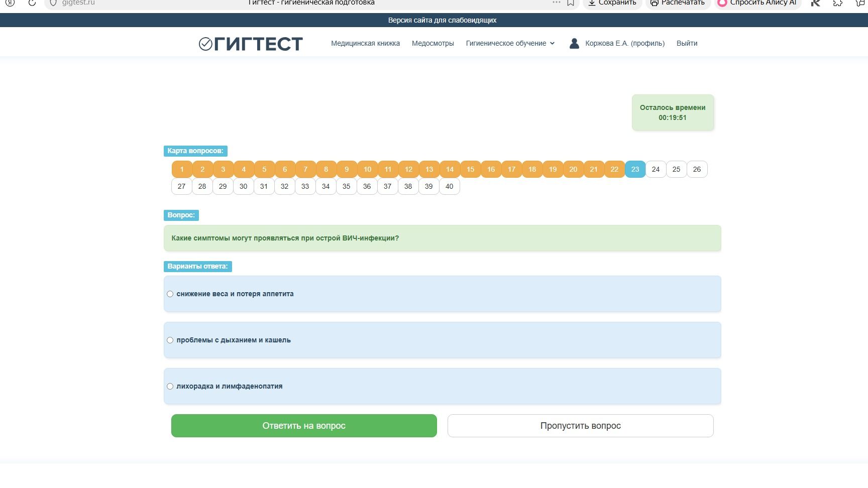Click Выйти to log out
Image resolution: width=868 pixels, height=488 pixels.
click(687, 43)
